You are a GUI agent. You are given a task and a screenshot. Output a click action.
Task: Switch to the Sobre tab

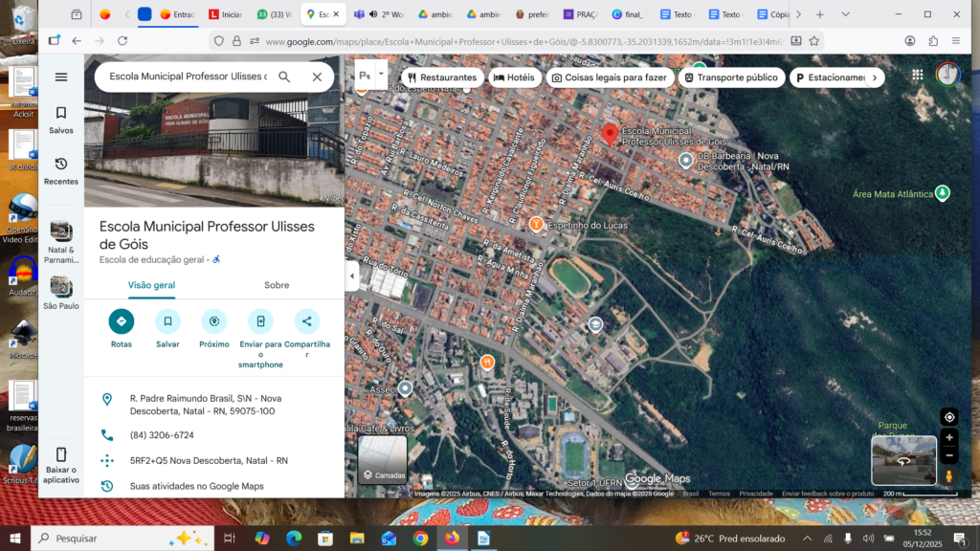coord(277,285)
